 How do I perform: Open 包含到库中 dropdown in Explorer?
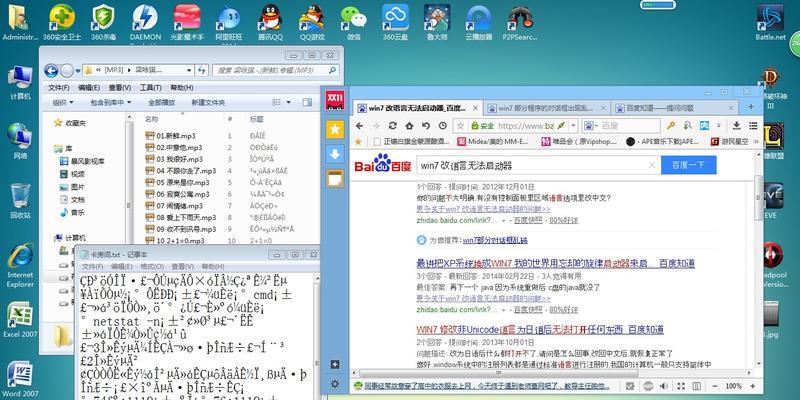tap(110, 103)
